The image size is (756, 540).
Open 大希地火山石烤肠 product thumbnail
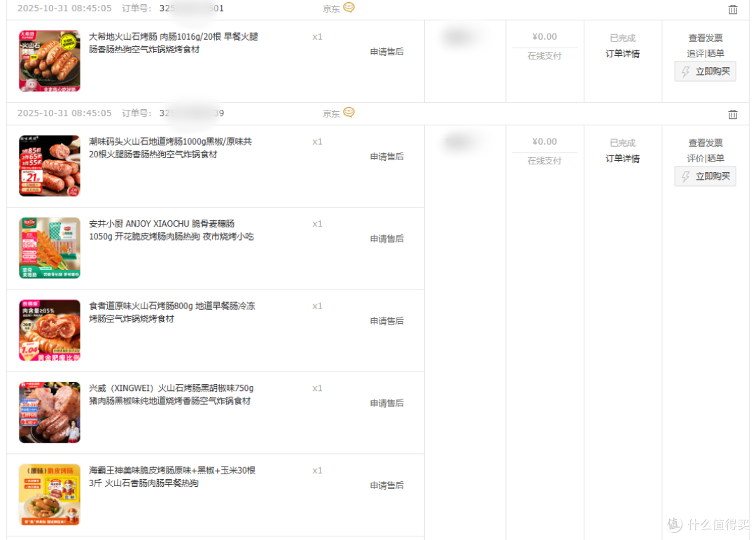[49, 61]
